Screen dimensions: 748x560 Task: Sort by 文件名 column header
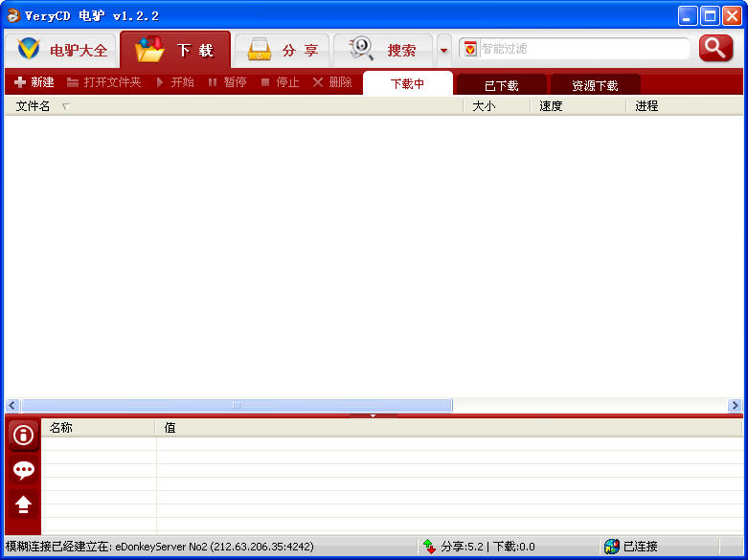[x=34, y=106]
